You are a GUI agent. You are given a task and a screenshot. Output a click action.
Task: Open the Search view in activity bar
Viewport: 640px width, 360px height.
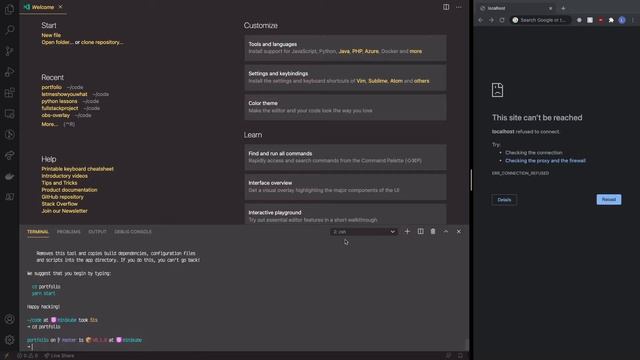click(9, 30)
